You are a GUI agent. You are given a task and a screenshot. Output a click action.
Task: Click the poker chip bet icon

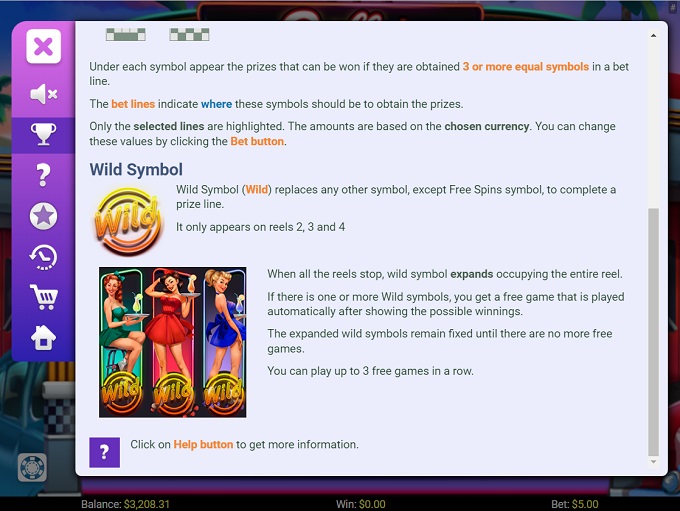(x=32, y=468)
